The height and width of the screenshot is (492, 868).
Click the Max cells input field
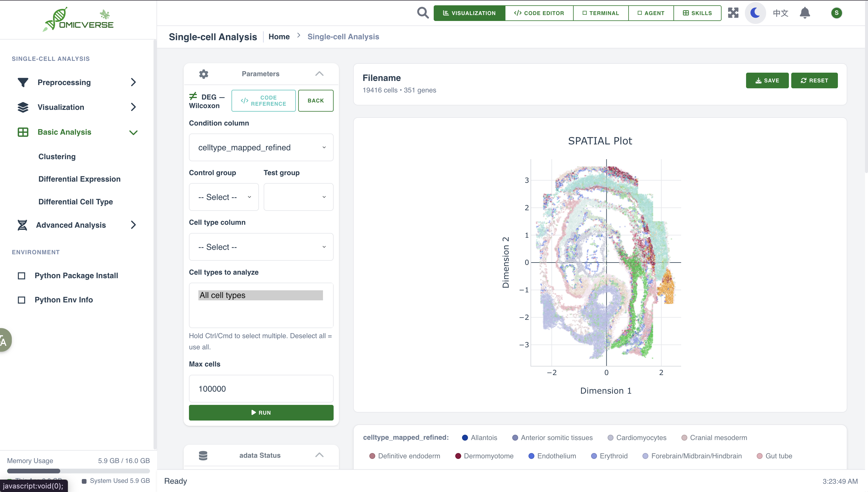coord(261,389)
